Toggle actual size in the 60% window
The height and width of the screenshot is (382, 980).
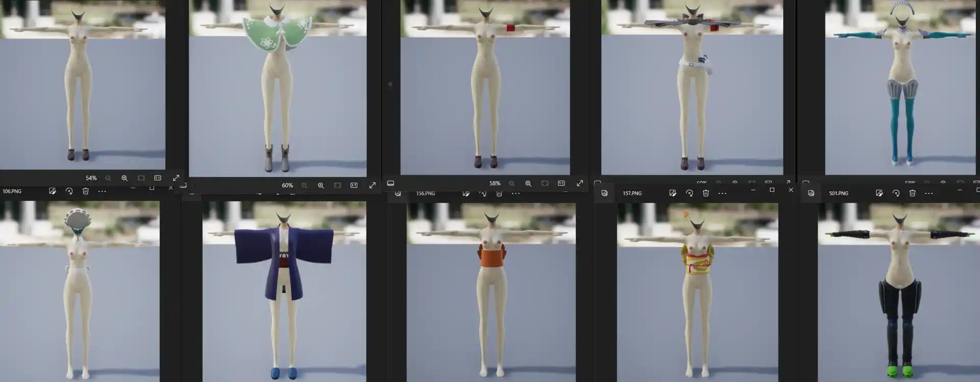pos(354,186)
